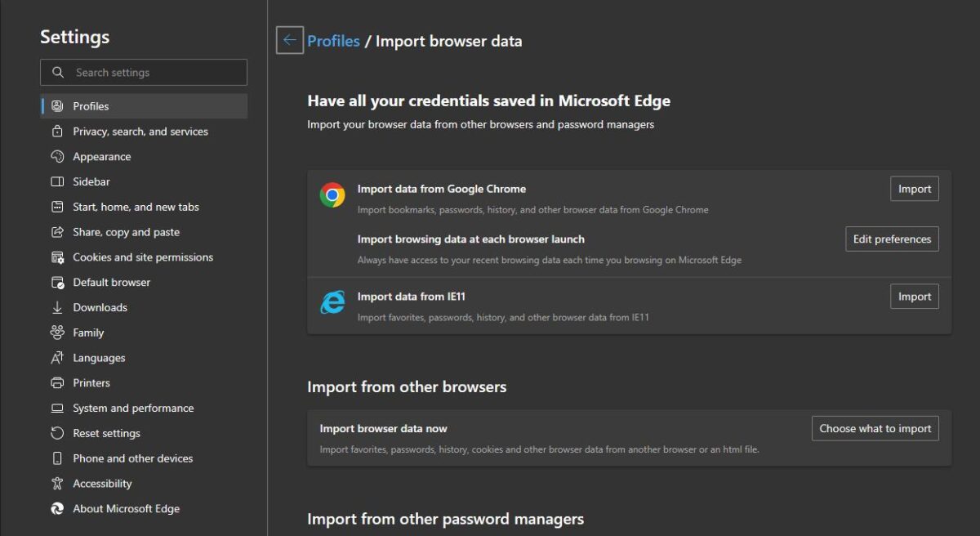Image resolution: width=980 pixels, height=536 pixels.
Task: Click the About Microsoft Edge logo
Action: (56, 508)
